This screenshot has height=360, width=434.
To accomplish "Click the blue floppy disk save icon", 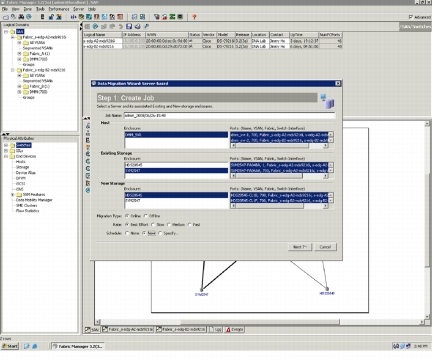I will tap(129, 26).
